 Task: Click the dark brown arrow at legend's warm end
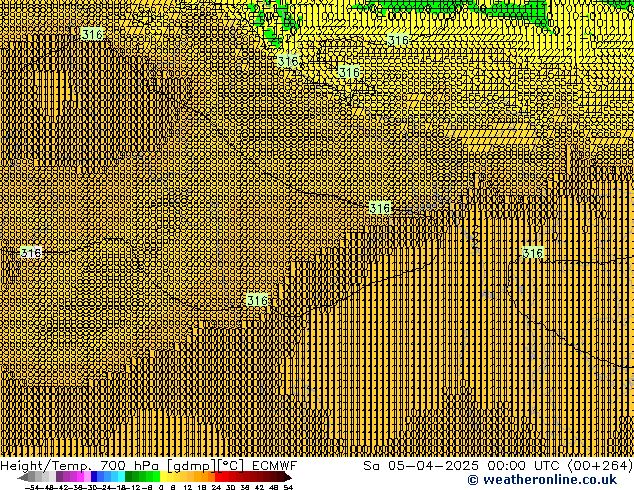[288, 477]
